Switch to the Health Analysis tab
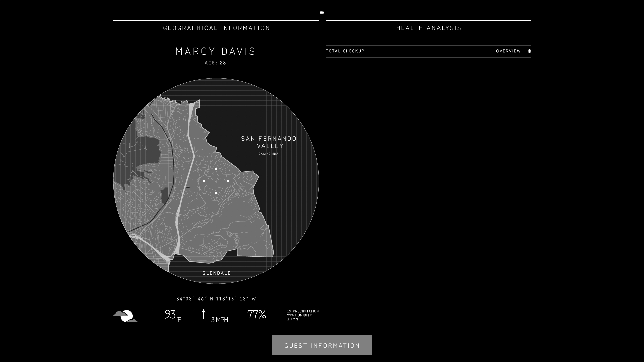Image resolution: width=644 pixels, height=362 pixels. pyautogui.click(x=428, y=28)
